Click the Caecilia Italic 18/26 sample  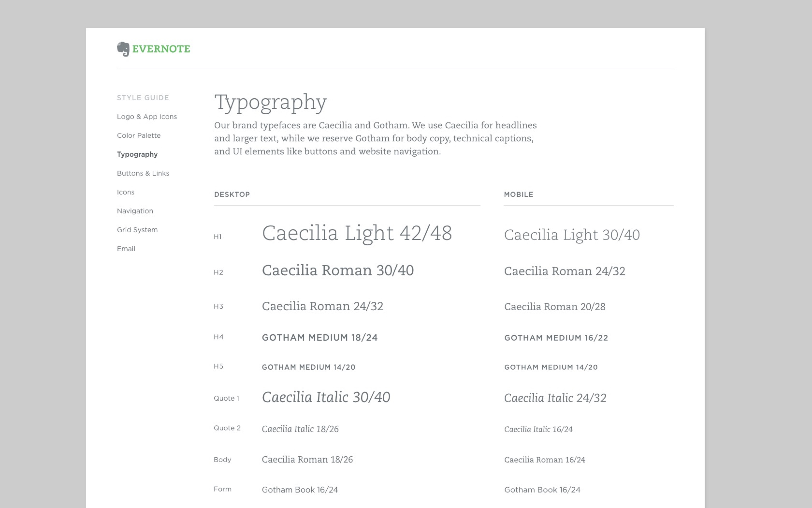click(300, 429)
